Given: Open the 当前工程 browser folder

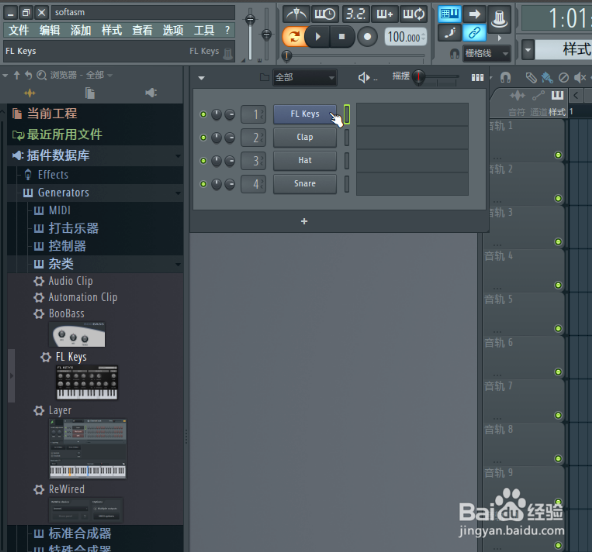Looking at the screenshot, I should (x=95, y=113).
